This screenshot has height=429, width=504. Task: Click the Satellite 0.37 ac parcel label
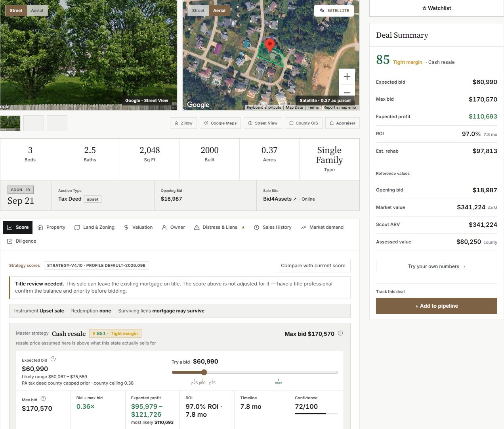coord(325,101)
